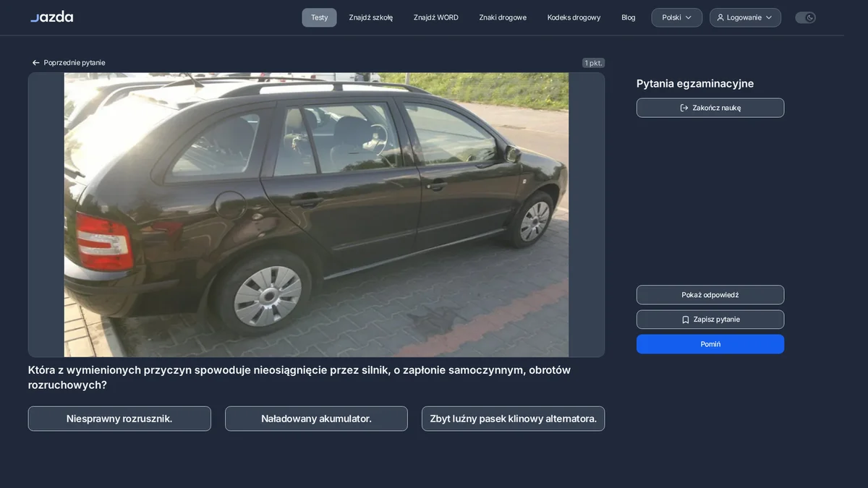This screenshot has height=488, width=868.
Task: Skip question using Pomiń button
Action: coord(710,344)
